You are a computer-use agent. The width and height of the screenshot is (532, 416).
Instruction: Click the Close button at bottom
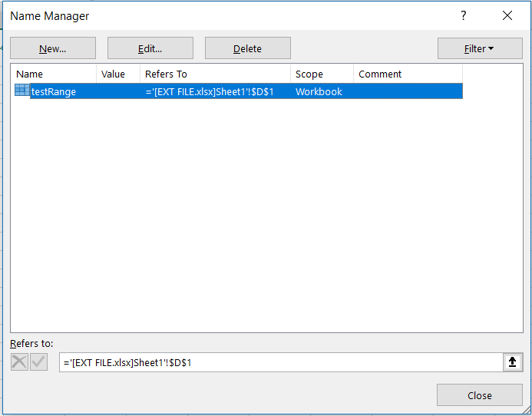click(479, 395)
